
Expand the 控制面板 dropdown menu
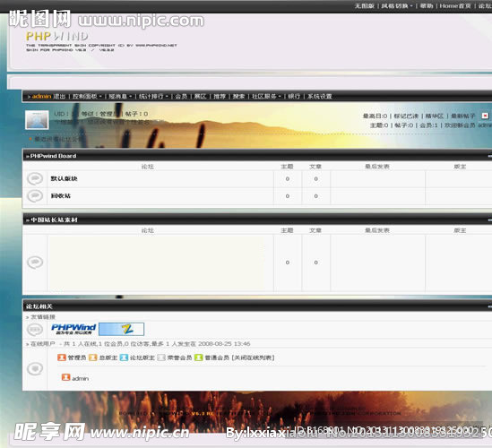click(x=87, y=96)
